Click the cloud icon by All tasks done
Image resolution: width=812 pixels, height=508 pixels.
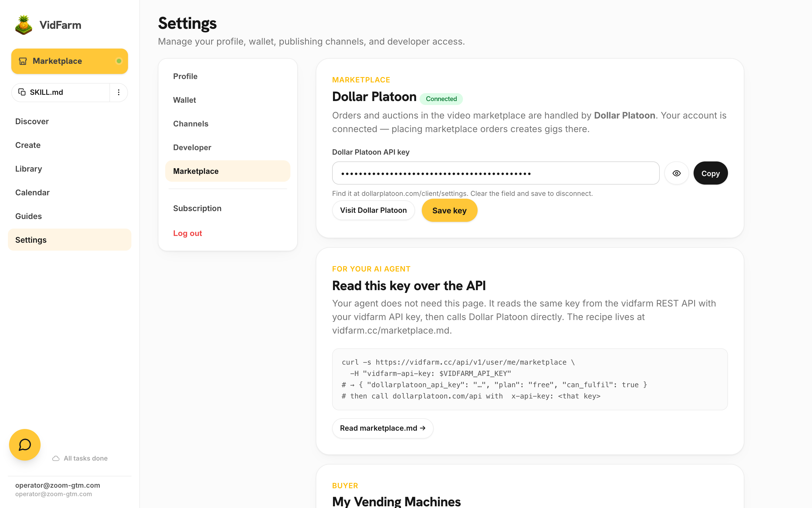[56, 458]
